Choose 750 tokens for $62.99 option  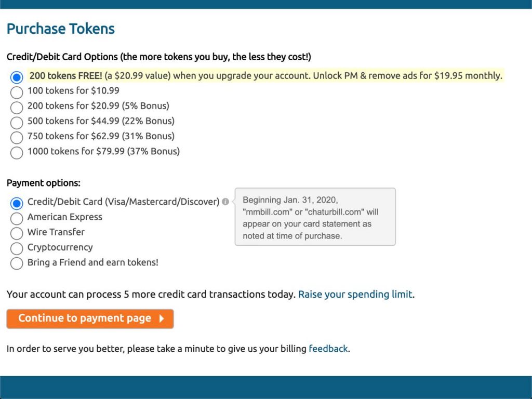17,137
